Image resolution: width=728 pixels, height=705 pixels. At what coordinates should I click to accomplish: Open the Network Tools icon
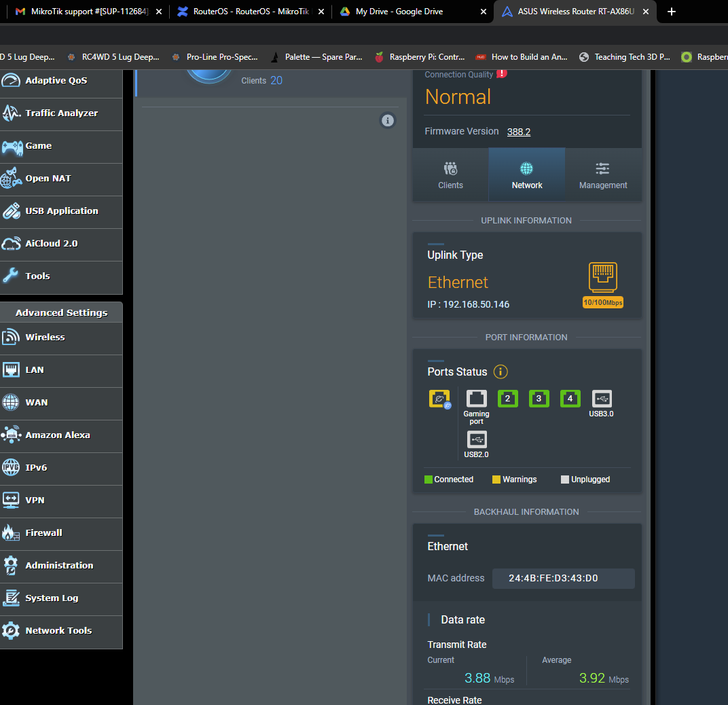click(11, 630)
